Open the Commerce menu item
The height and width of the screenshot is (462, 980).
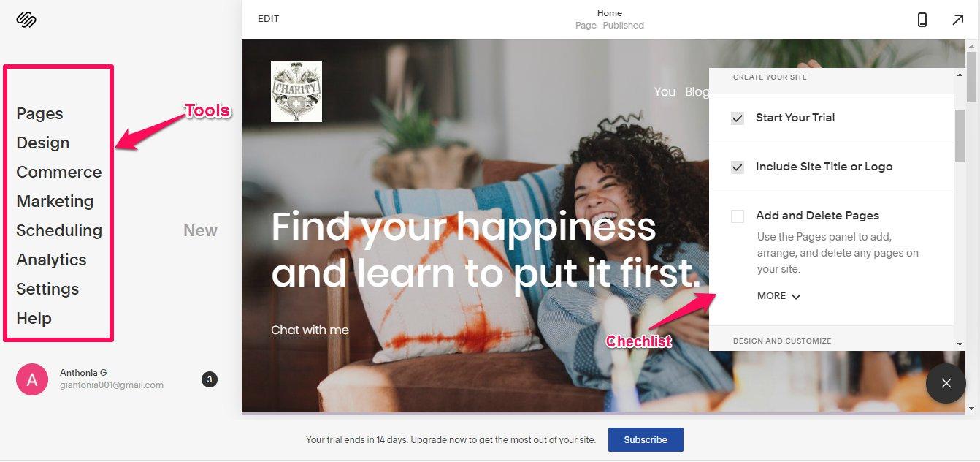point(59,172)
